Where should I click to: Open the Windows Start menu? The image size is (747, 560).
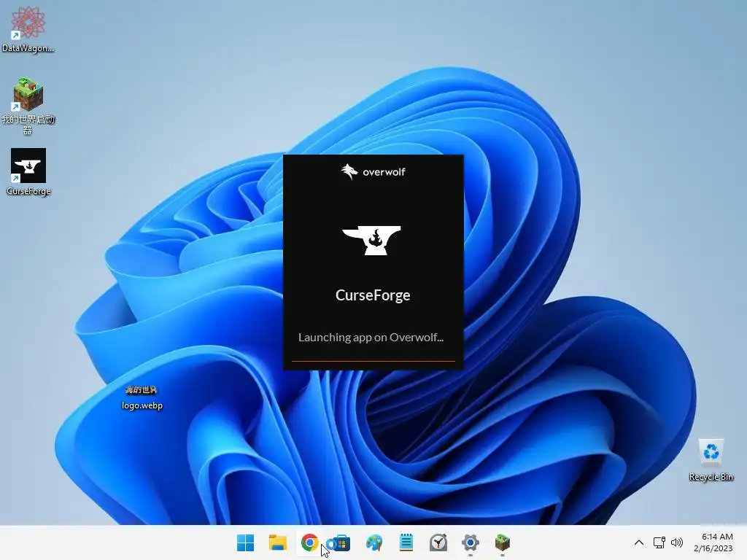[245, 542]
